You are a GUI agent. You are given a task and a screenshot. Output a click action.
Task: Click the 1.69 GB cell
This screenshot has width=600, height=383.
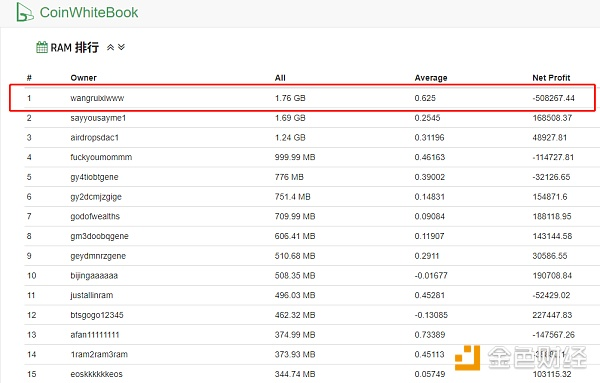(290, 118)
